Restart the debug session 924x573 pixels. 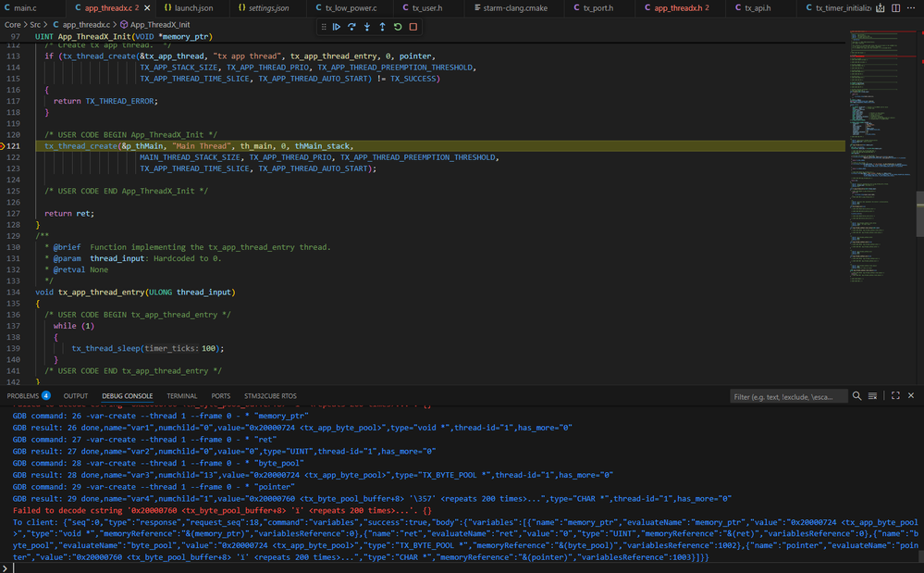coord(398,27)
